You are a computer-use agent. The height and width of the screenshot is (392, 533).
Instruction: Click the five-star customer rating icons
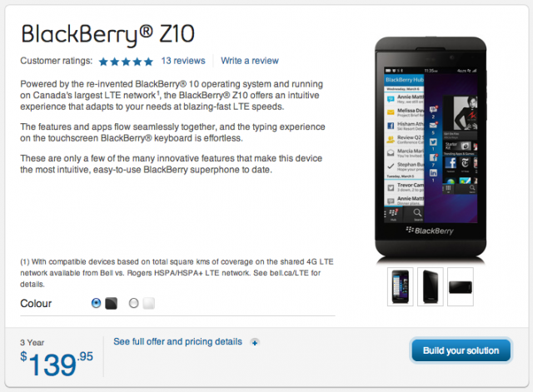coord(126,62)
